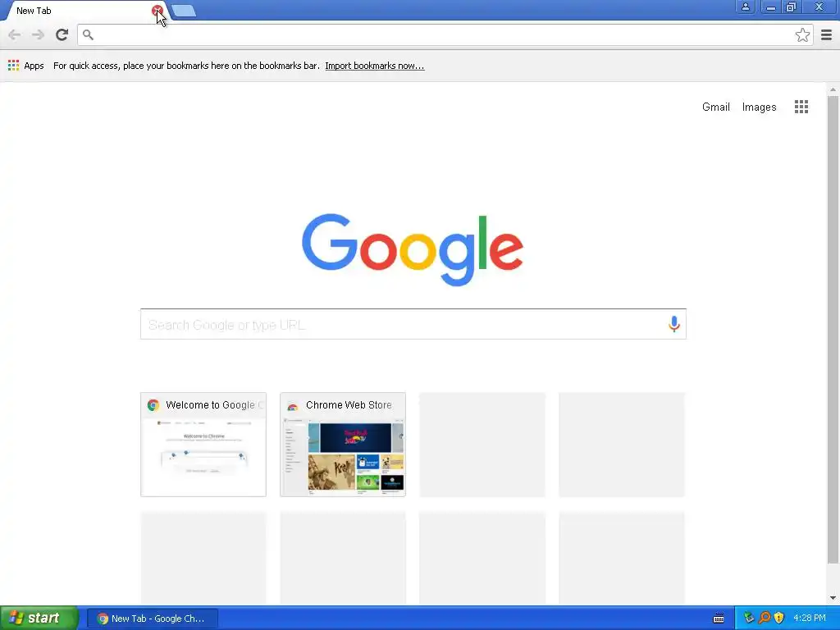
Task: Click the address bar search magnifier icon
Action: pyautogui.click(x=89, y=34)
